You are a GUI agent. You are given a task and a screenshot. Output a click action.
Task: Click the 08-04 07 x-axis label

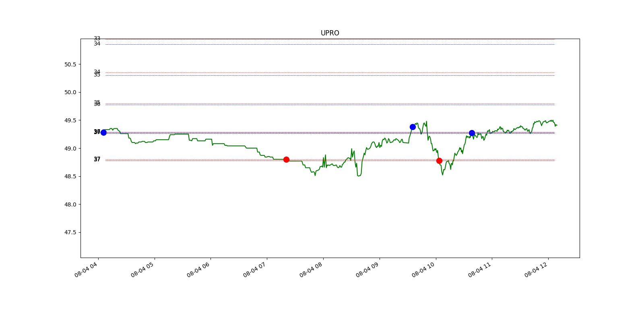255,269
